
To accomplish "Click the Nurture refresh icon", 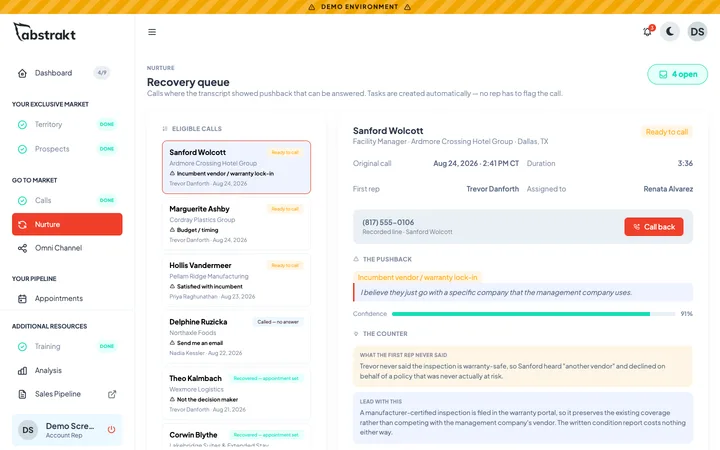I will 22,225.
